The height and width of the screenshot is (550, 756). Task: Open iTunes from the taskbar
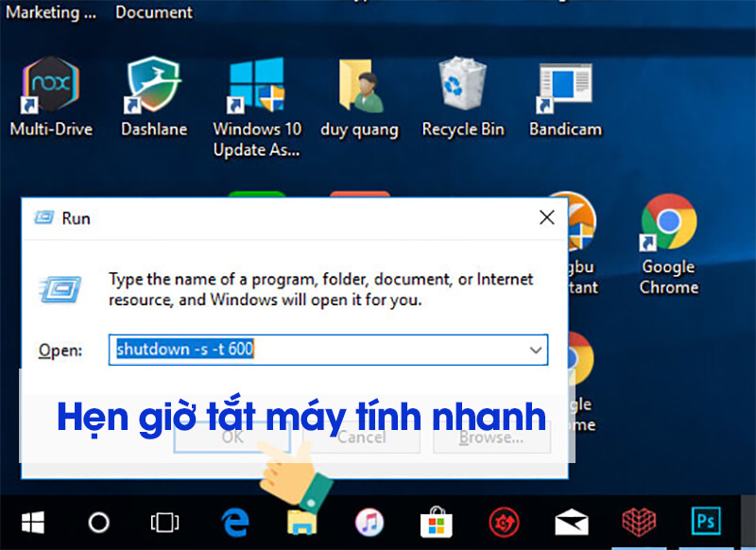click(x=369, y=521)
